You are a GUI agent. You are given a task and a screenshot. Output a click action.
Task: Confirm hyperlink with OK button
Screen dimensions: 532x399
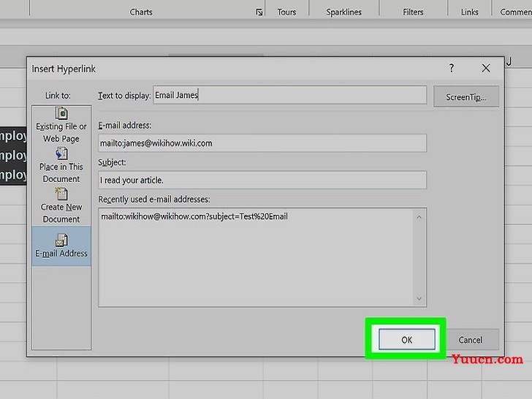pyautogui.click(x=407, y=340)
